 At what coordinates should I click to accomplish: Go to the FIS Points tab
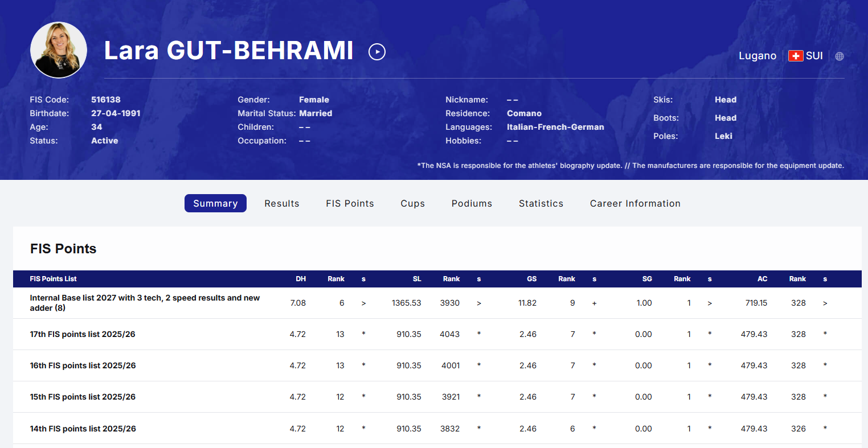(350, 203)
